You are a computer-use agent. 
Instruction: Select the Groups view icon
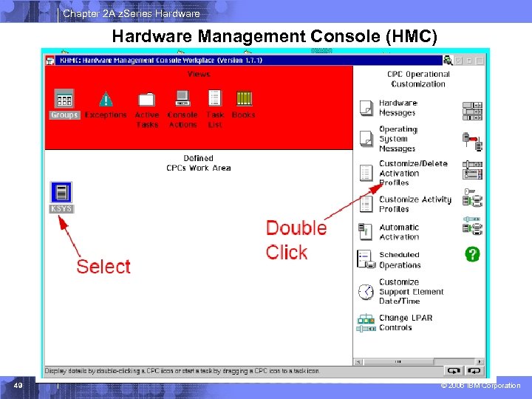tap(64, 99)
